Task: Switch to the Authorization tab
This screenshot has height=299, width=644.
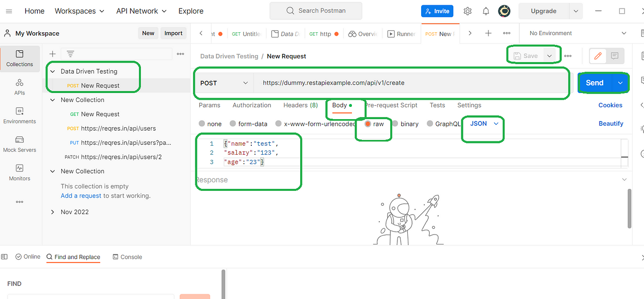Action: (x=252, y=105)
